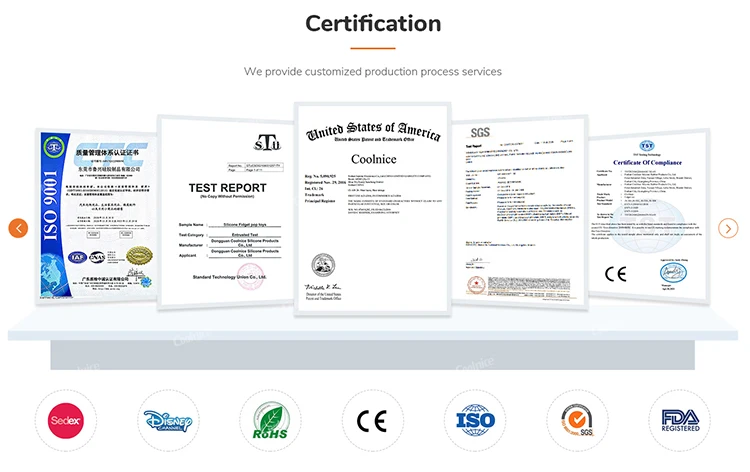This screenshot has height=472, width=750.
Task: Click the blue ISO globe logo
Action: (x=475, y=421)
